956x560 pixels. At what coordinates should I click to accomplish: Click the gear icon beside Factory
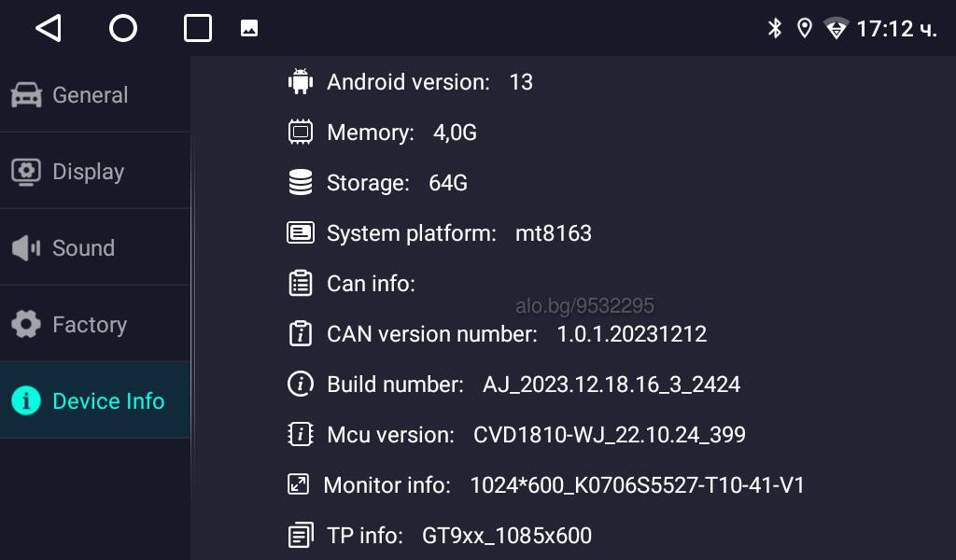[26, 324]
